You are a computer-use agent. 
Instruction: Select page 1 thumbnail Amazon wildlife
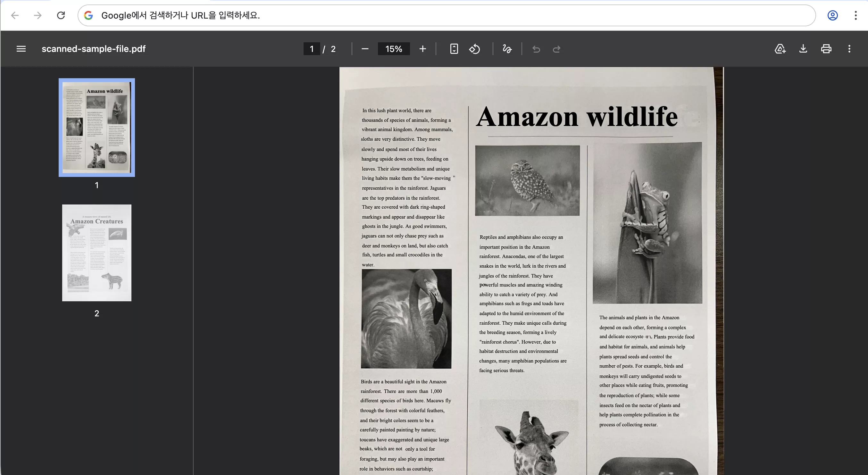pyautogui.click(x=97, y=127)
